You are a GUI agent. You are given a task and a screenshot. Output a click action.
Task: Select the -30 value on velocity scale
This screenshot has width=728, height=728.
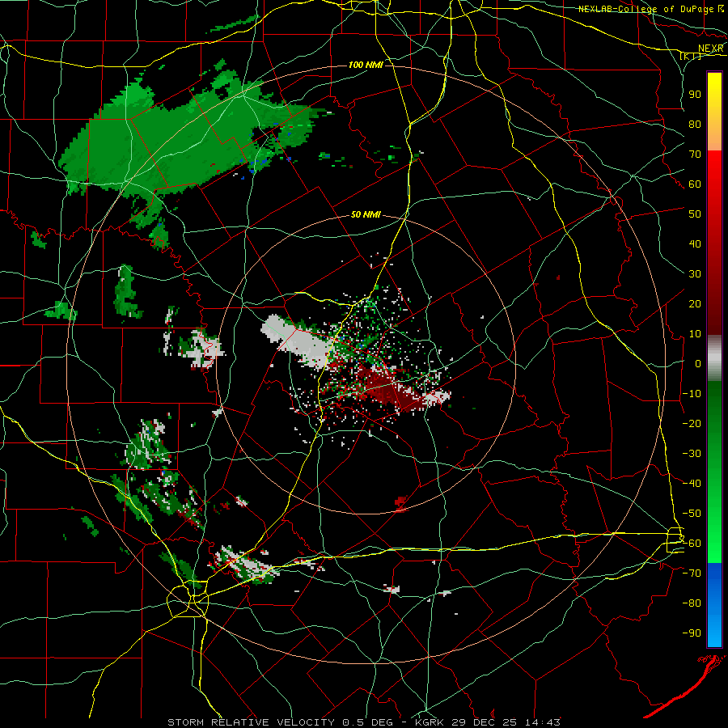coord(692,454)
